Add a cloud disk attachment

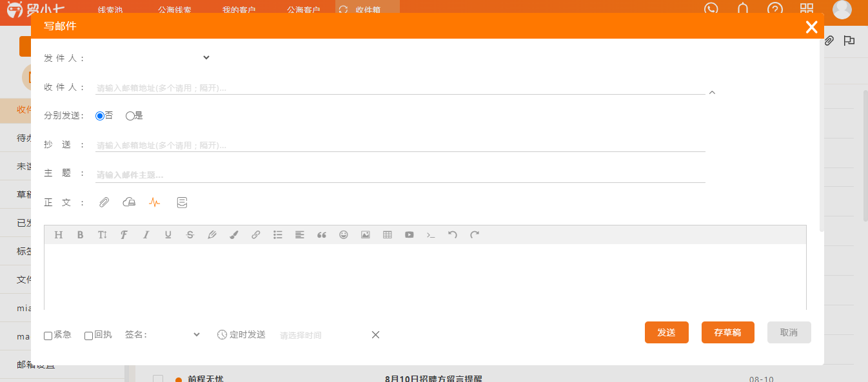[x=129, y=202]
